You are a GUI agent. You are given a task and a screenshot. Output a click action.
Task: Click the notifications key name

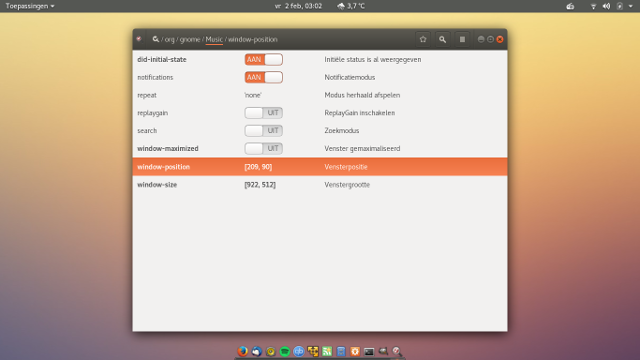155,78
